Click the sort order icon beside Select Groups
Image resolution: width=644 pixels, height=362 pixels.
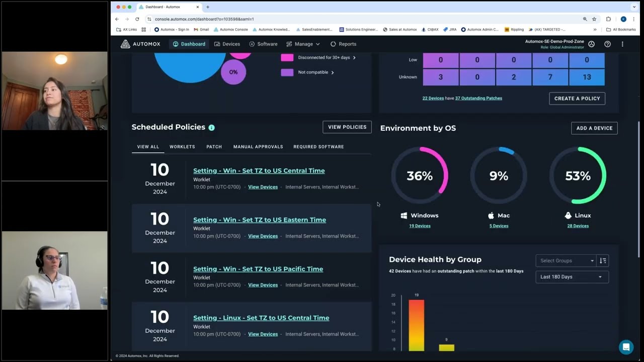coord(603,260)
